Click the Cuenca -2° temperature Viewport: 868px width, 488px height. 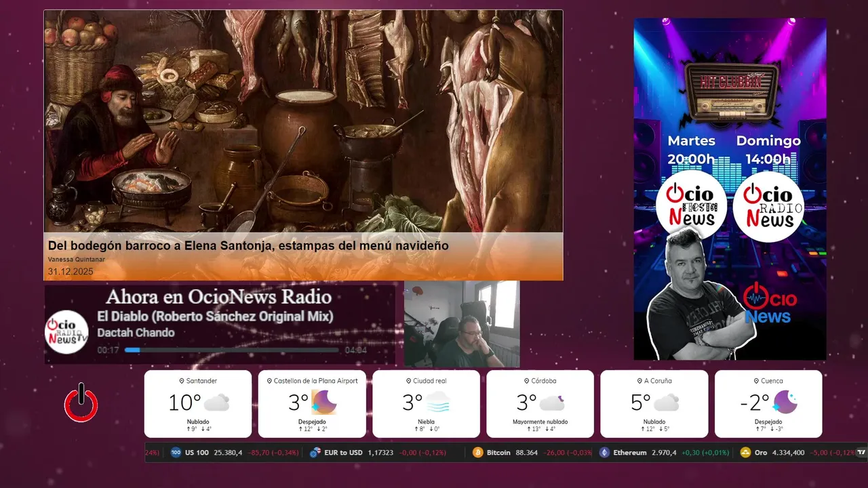click(x=755, y=403)
